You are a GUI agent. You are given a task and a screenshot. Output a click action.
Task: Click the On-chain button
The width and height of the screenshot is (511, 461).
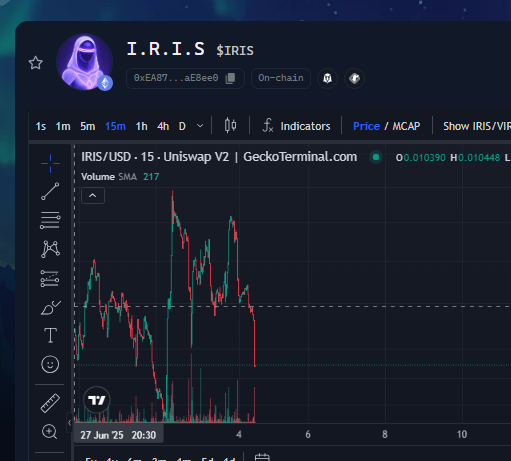click(x=281, y=78)
